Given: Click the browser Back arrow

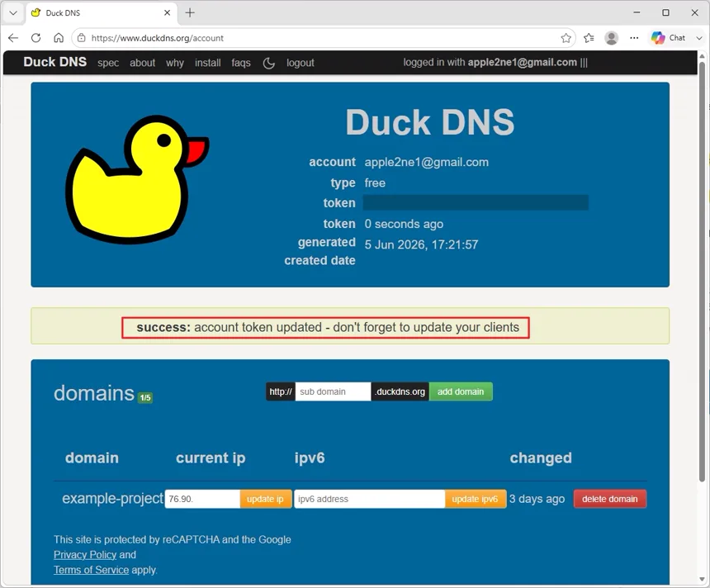Looking at the screenshot, I should 13,38.
